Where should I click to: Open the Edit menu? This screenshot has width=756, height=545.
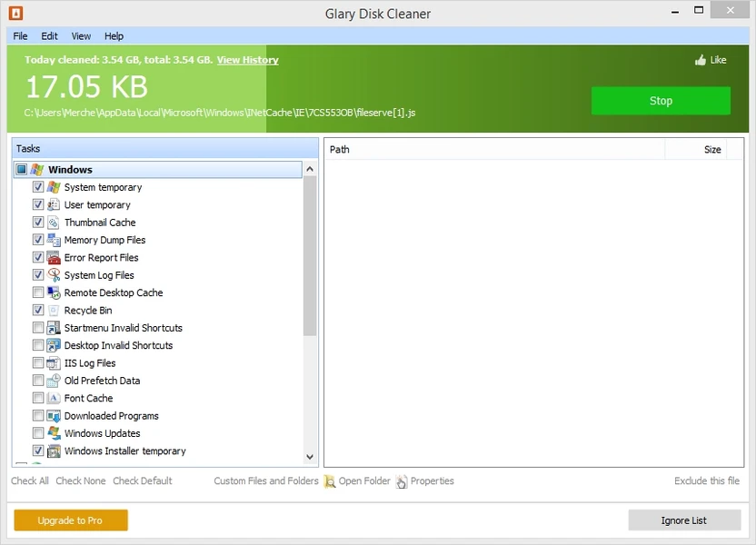click(x=49, y=36)
